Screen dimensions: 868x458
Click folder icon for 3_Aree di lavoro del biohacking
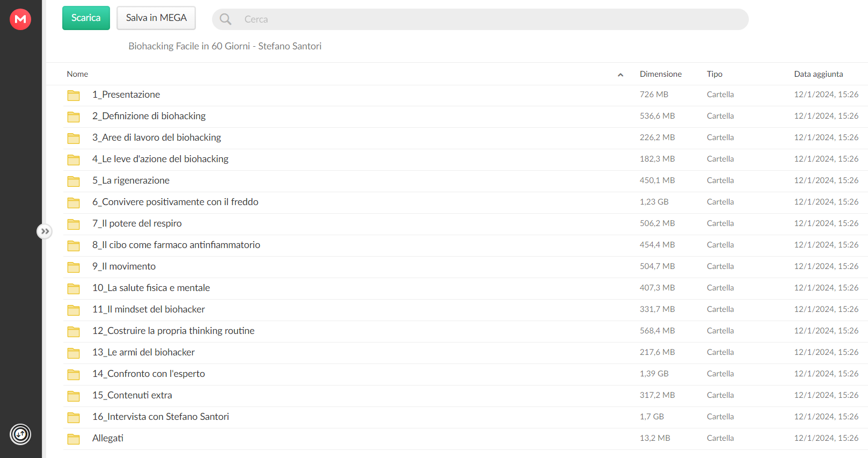[x=74, y=139]
